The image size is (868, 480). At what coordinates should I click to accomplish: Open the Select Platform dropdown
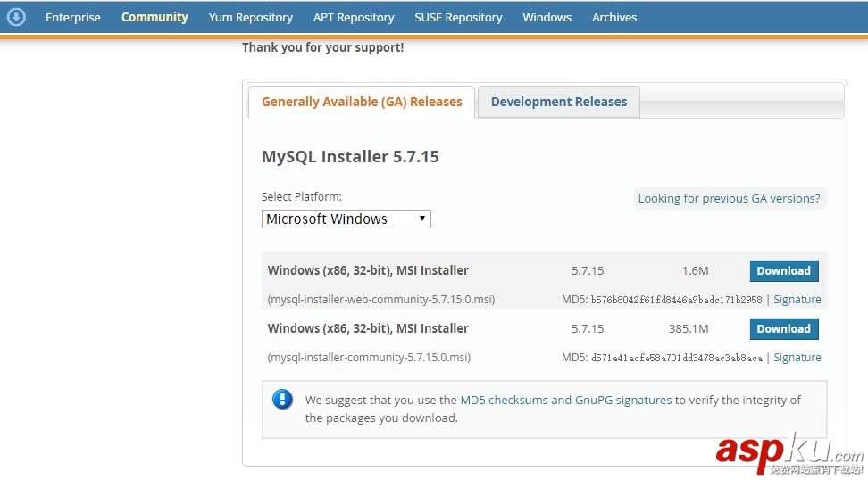pos(346,219)
